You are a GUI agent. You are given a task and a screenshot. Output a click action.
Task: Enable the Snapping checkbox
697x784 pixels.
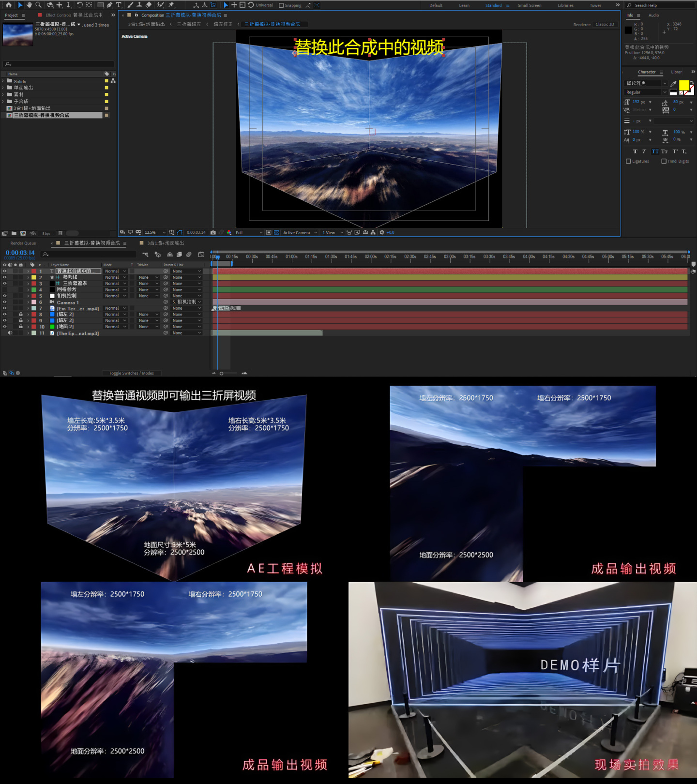click(x=281, y=5)
